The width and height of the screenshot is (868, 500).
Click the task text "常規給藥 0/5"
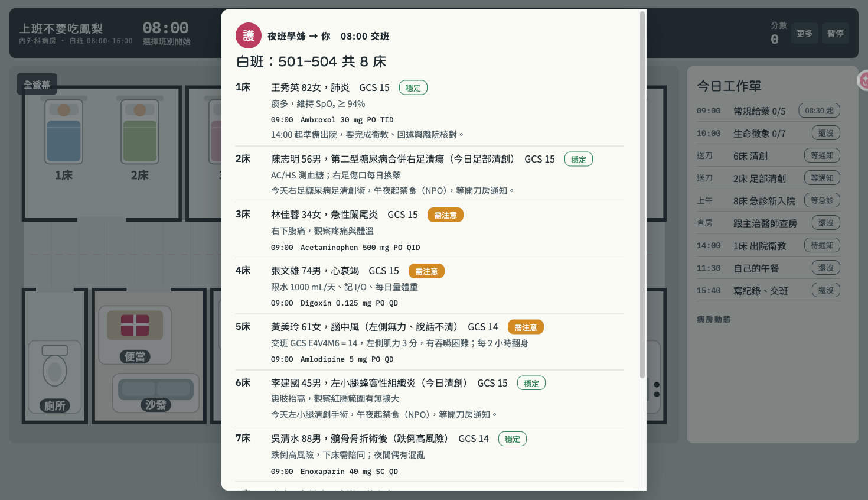[x=759, y=111]
